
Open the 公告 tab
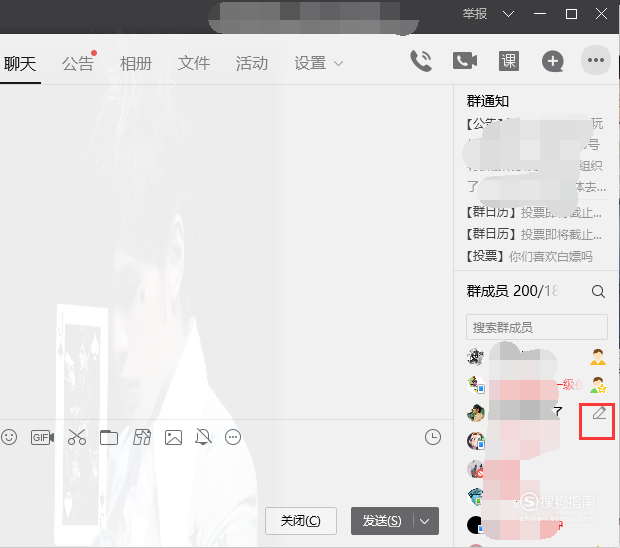pos(78,63)
